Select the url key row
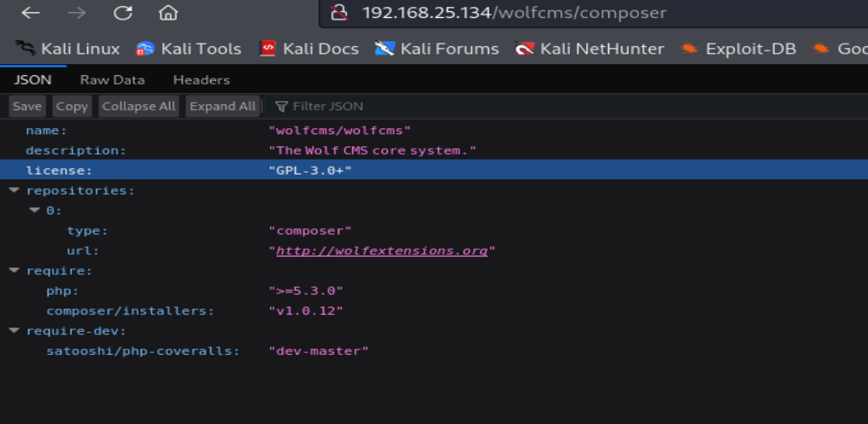Viewport: 868px width, 424px height. [x=83, y=250]
